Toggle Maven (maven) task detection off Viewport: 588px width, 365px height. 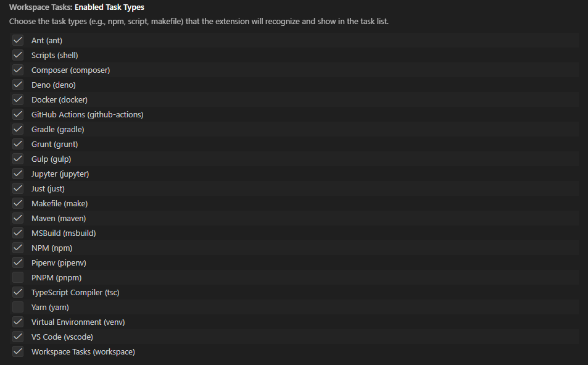[x=18, y=218]
